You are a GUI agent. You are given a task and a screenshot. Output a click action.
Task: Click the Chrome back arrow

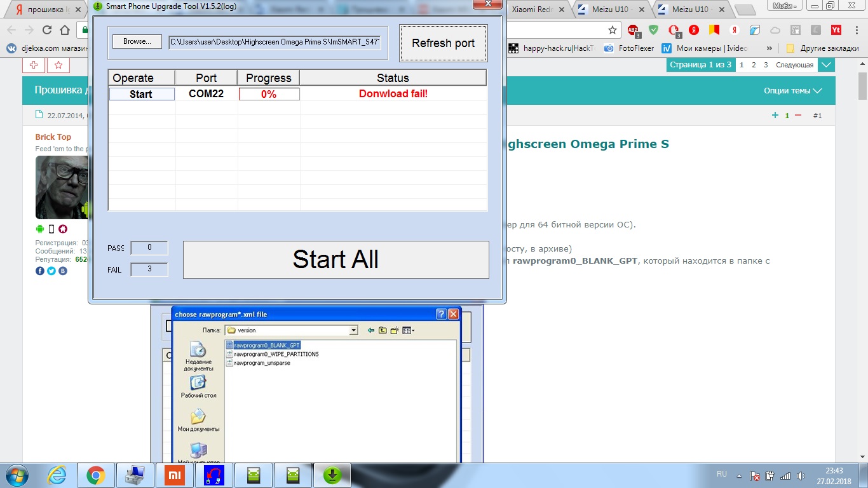click(11, 30)
